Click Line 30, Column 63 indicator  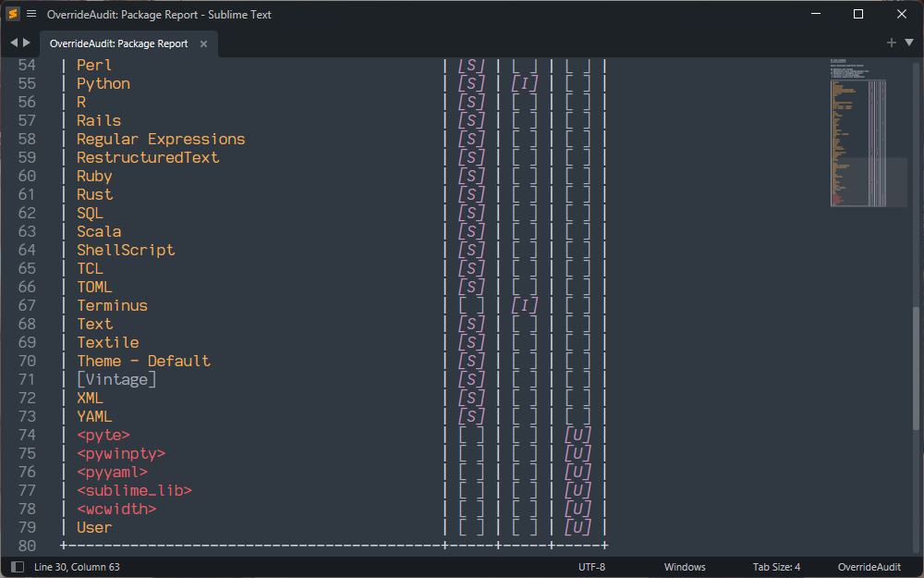pyautogui.click(x=77, y=567)
